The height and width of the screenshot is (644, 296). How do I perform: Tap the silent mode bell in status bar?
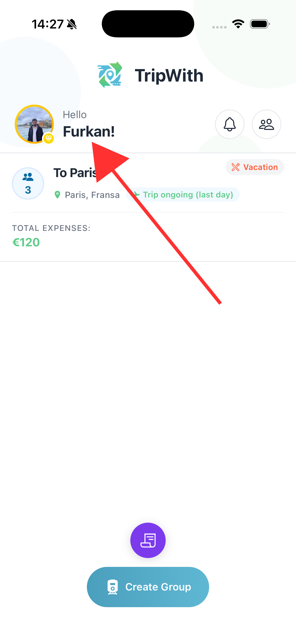72,24
